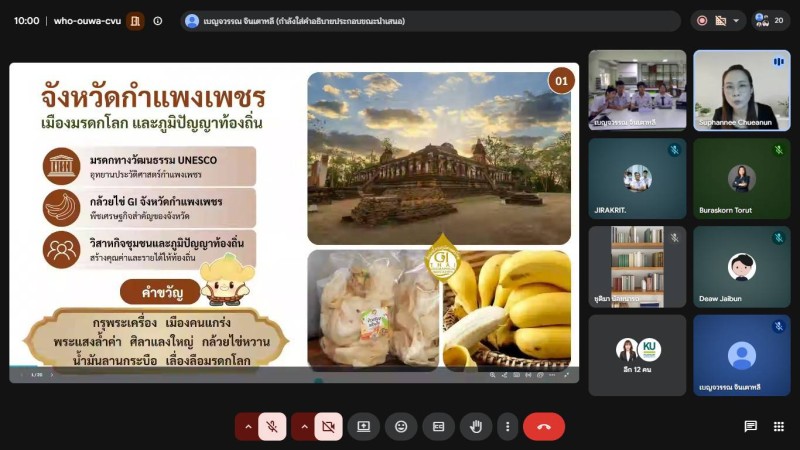Open the in-call chat panel

[751, 426]
